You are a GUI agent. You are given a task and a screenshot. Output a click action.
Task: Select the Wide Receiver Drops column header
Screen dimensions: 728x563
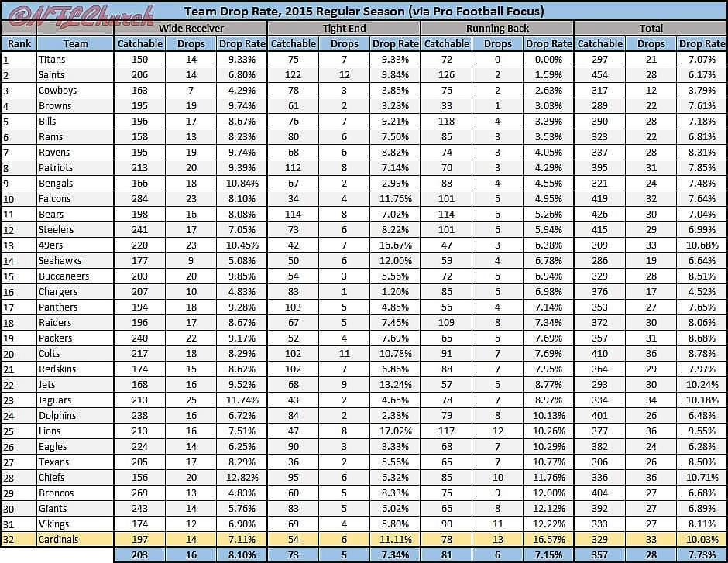190,43
